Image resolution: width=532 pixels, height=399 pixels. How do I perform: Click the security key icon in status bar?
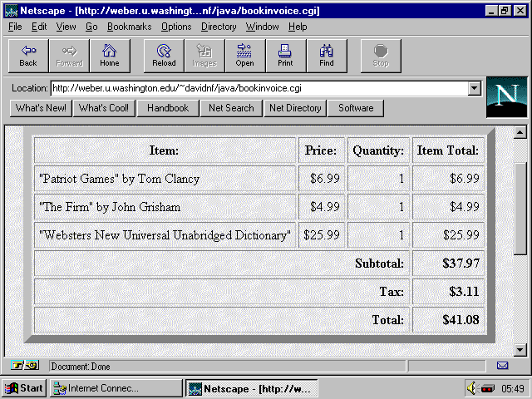pyautogui.click(x=25, y=365)
